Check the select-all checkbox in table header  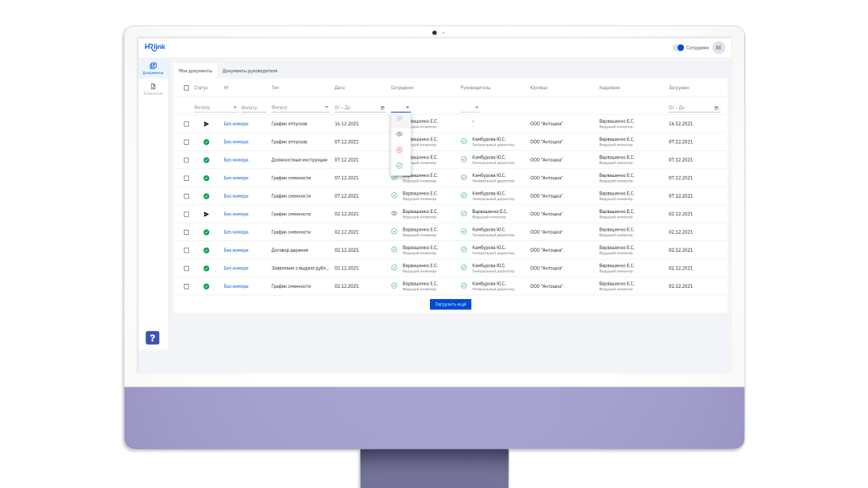coord(186,87)
